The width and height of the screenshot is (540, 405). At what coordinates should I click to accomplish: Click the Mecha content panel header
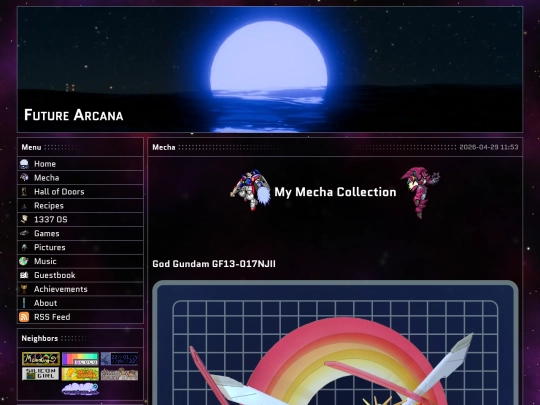click(335, 147)
